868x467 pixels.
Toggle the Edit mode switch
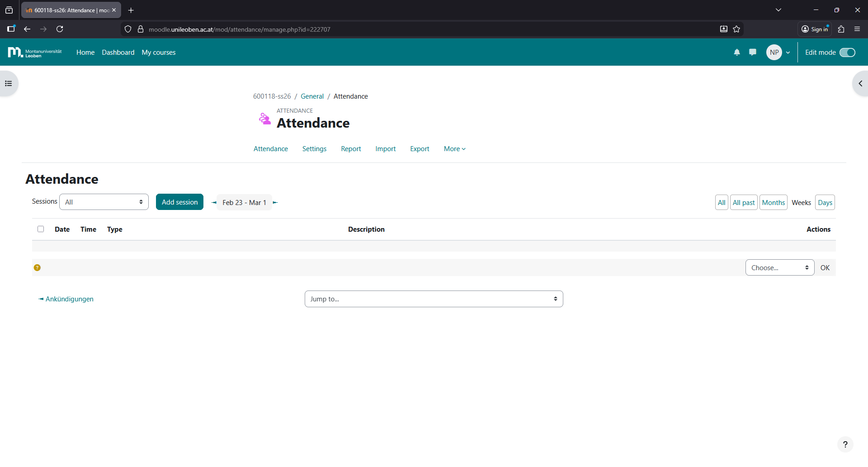847,52
